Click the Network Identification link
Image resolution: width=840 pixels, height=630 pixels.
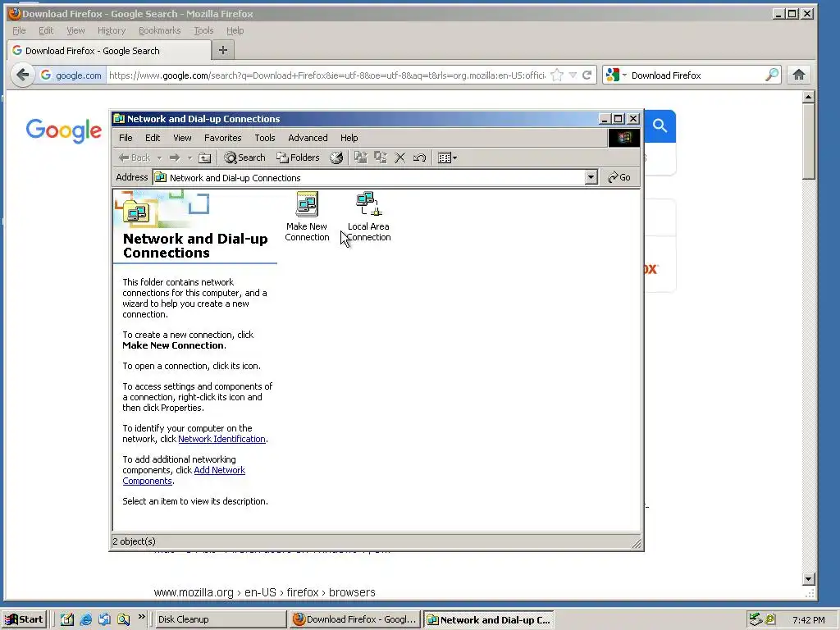[x=221, y=439]
